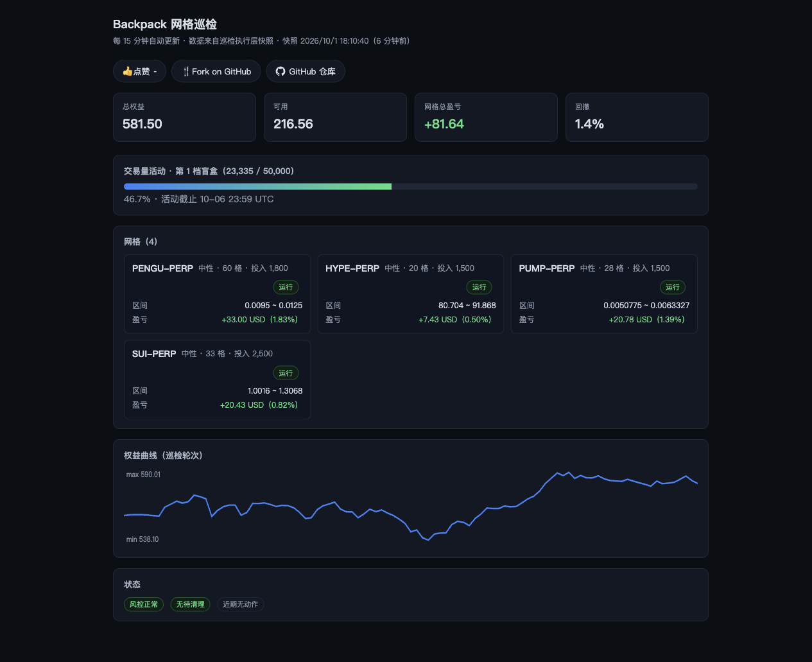Click PENGU-PERP profit +33.00 USD
Image resolution: width=812 pixels, height=662 pixels.
click(x=259, y=319)
